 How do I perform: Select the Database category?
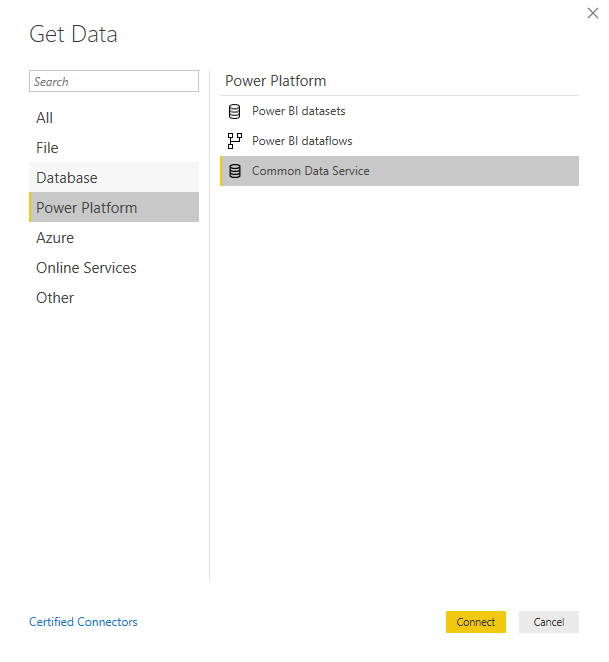[114, 177]
